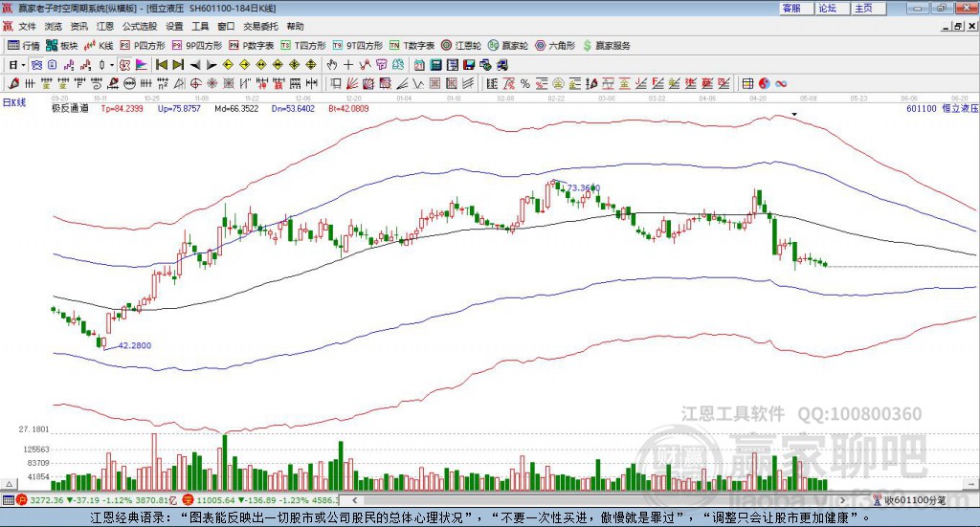Toggle the pink flag chart icon
Screen dimensions: 980x527
142,65
